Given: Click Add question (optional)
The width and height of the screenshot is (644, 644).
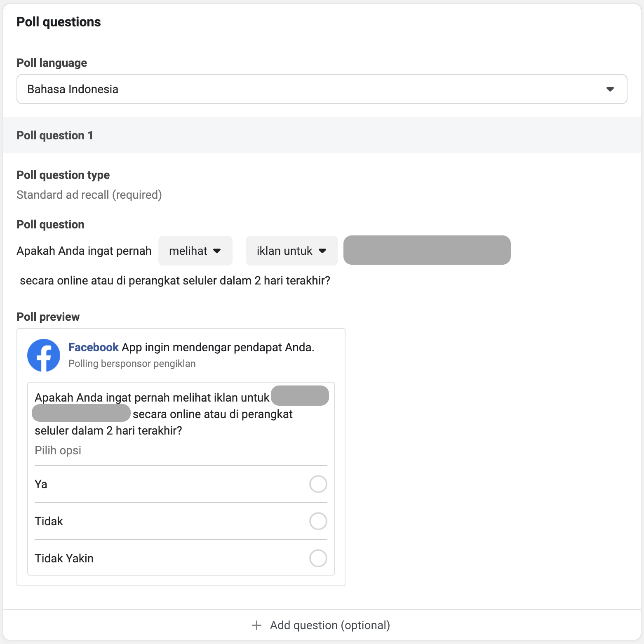Looking at the screenshot, I should (x=329, y=625).
